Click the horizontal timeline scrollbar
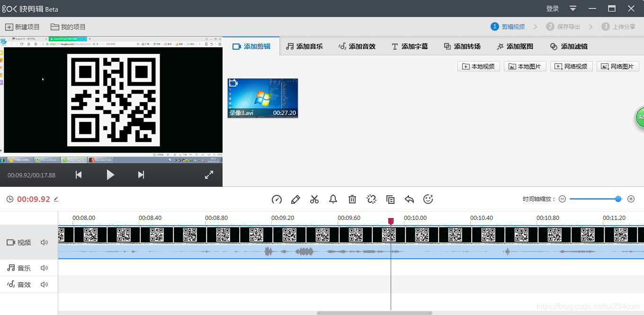The height and width of the screenshot is (315, 644). (375, 313)
